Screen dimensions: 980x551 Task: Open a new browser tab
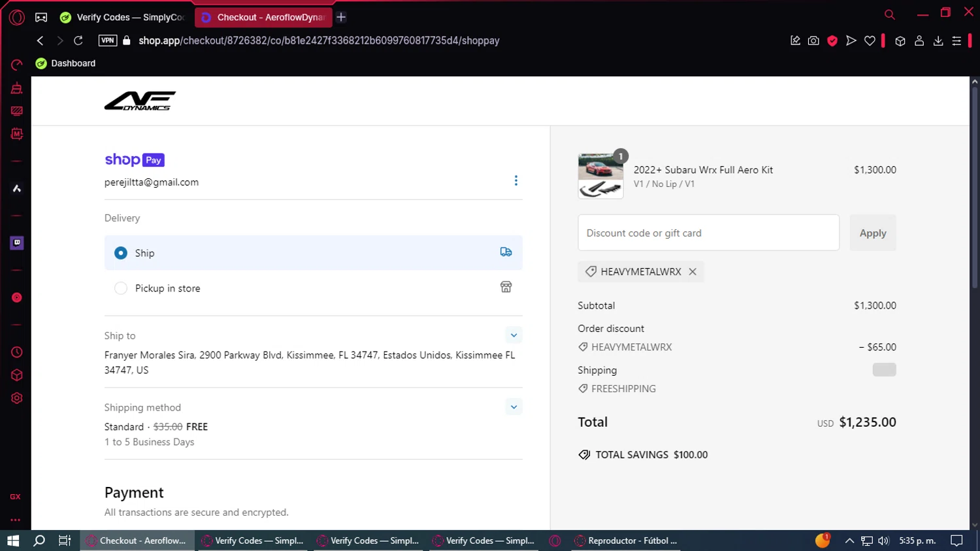[x=341, y=18]
